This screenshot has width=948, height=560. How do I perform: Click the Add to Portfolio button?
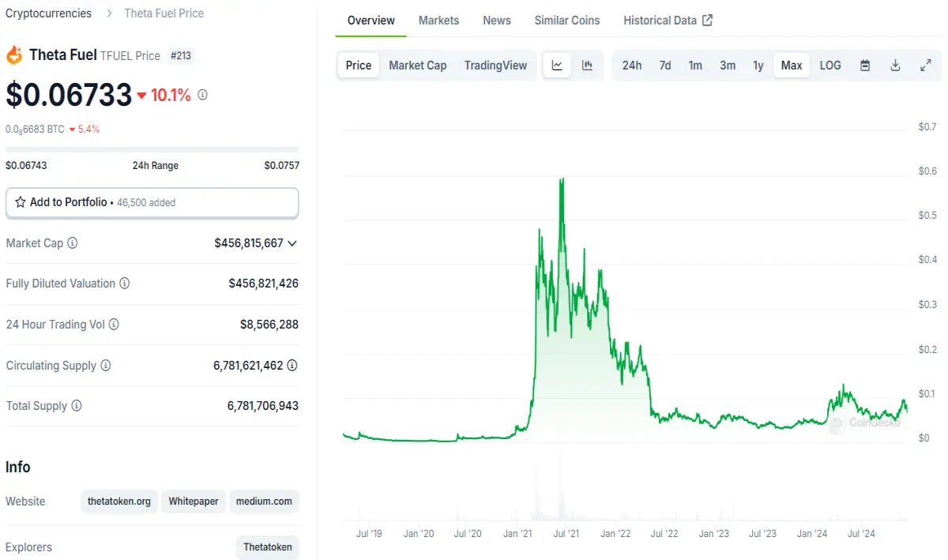tap(152, 202)
